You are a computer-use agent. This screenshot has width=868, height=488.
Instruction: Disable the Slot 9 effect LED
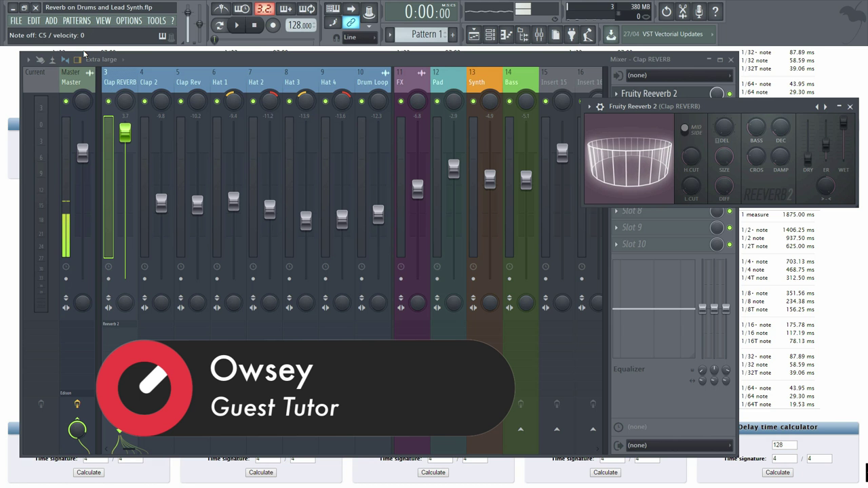point(730,228)
